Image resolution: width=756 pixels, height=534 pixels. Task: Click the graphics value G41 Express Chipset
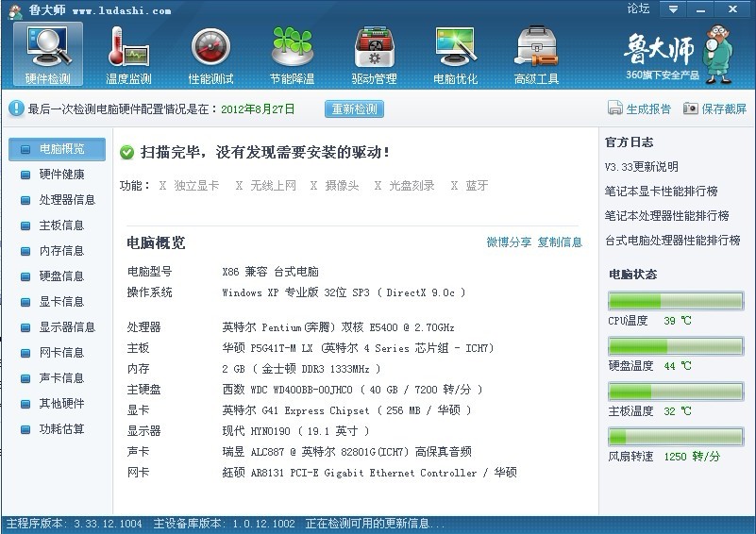(346, 410)
